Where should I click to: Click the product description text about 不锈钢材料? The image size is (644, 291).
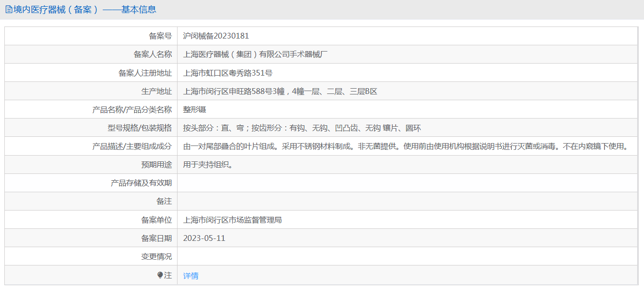405,146
